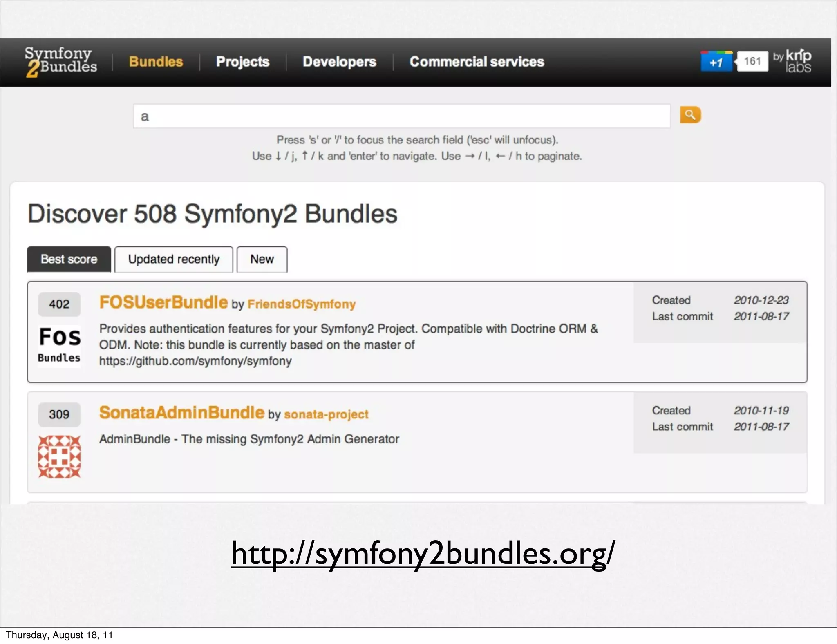Switch to Updated recently tab
Image resolution: width=837 pixels, height=644 pixels.
174,259
